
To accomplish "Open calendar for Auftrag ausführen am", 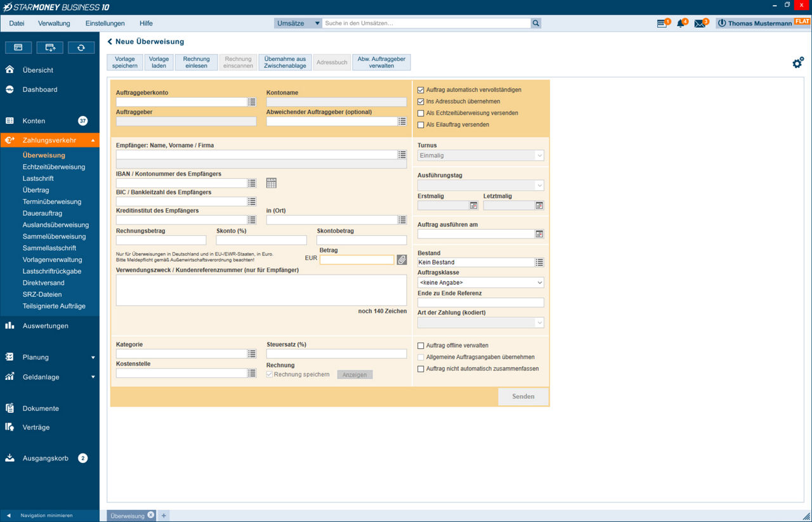I will (539, 234).
